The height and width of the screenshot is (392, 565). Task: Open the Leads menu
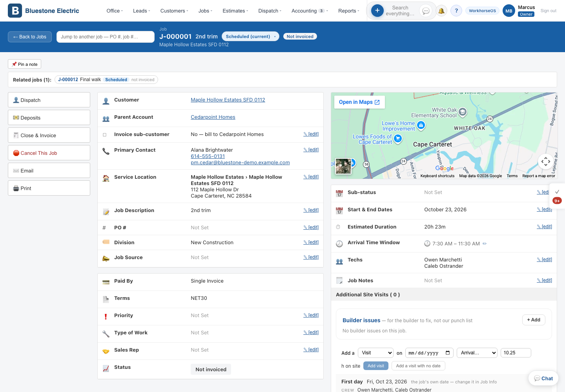pyautogui.click(x=142, y=11)
